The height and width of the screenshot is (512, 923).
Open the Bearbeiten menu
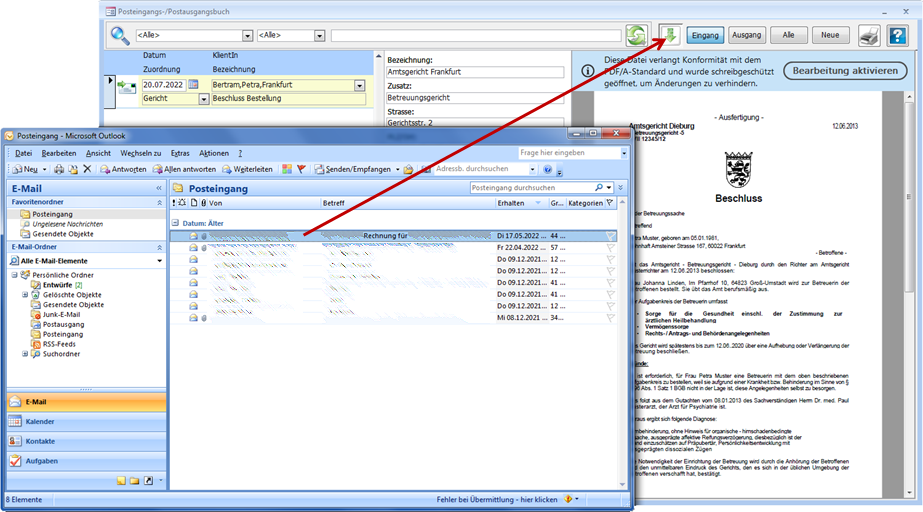(x=59, y=153)
